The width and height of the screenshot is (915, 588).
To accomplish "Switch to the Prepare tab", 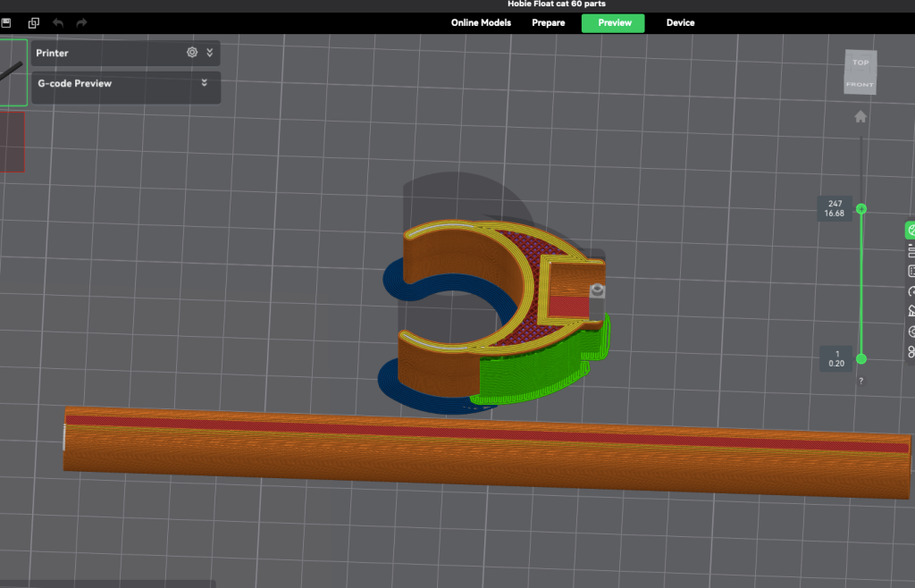I will tap(549, 22).
